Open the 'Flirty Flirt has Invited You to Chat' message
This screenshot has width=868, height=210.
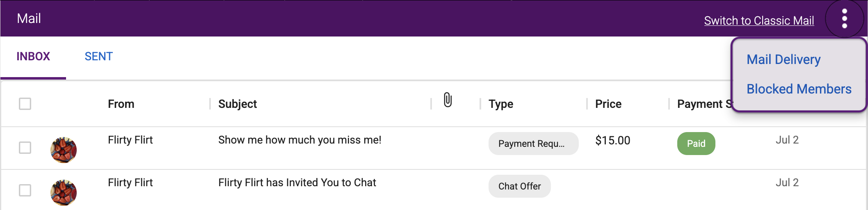click(x=297, y=183)
